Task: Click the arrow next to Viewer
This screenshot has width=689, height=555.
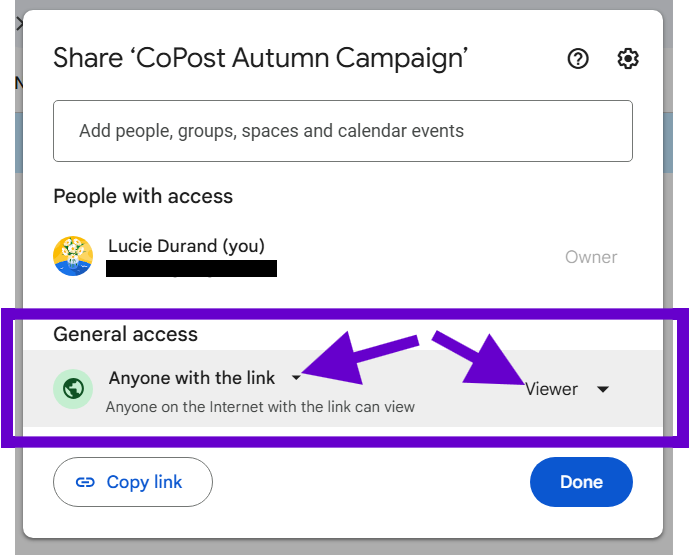Action: [603, 389]
